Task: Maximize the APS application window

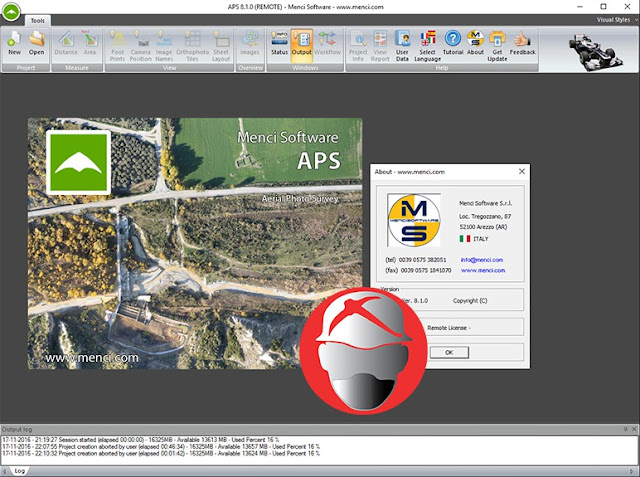Action: pyautogui.click(x=603, y=7)
